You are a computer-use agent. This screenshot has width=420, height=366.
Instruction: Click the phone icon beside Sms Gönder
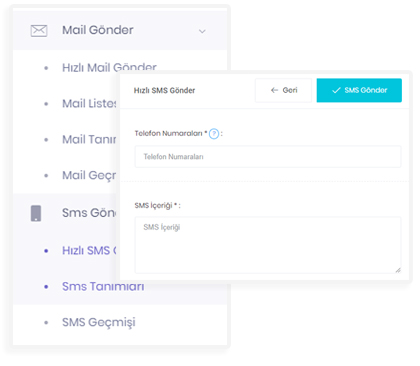(36, 213)
